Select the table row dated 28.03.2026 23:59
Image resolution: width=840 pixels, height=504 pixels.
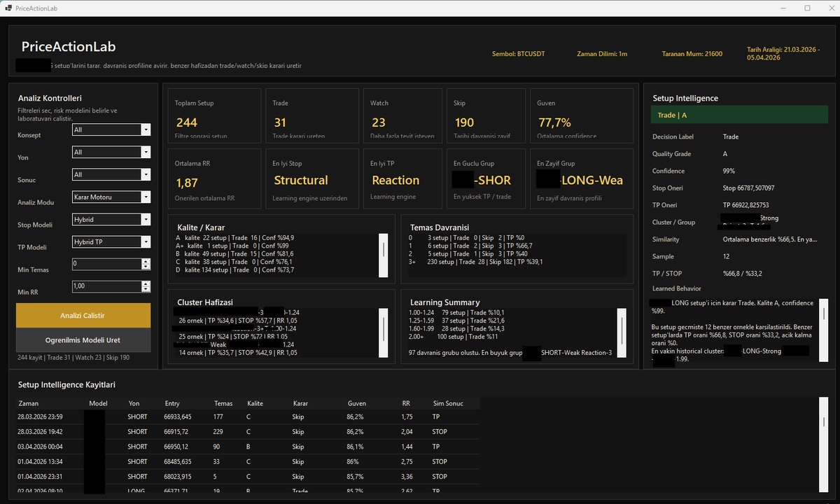click(248, 416)
